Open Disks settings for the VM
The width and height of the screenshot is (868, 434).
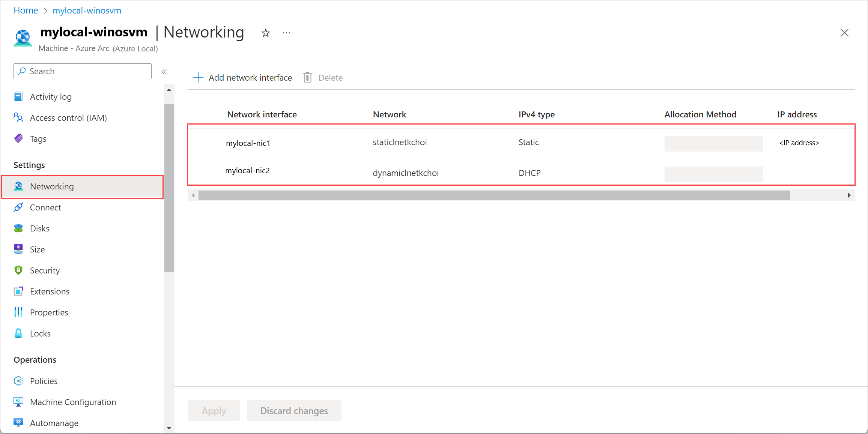click(x=39, y=228)
